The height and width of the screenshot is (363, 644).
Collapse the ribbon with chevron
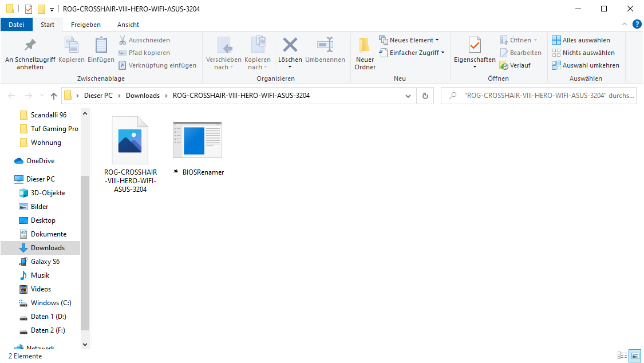(x=625, y=24)
